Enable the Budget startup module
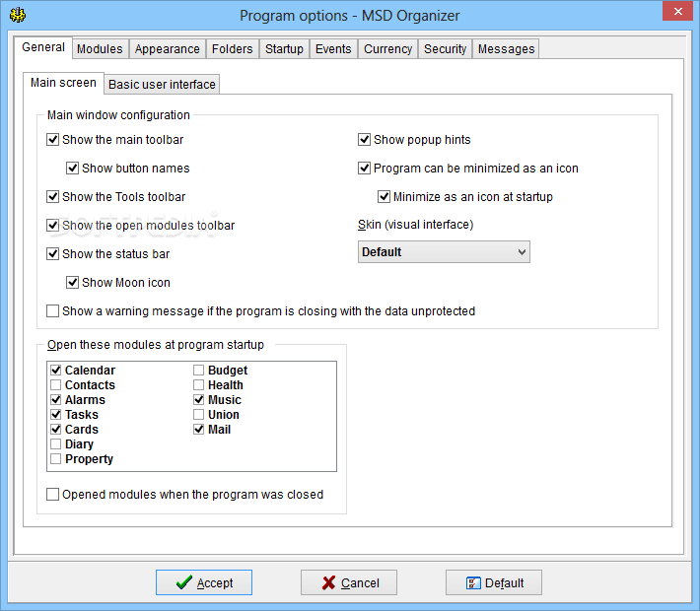The width and height of the screenshot is (700, 611). point(198,370)
